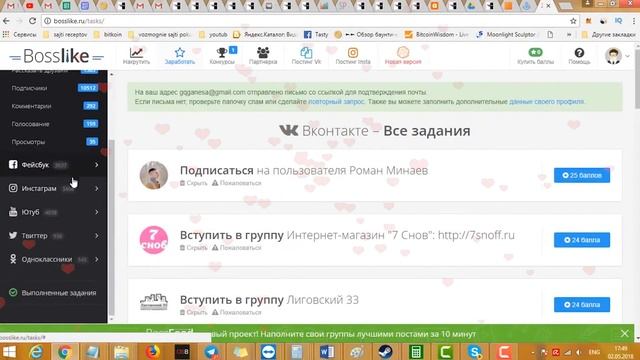Select Комментарии in the sidebar
Viewport: 640px width, 360px height.
(31, 106)
